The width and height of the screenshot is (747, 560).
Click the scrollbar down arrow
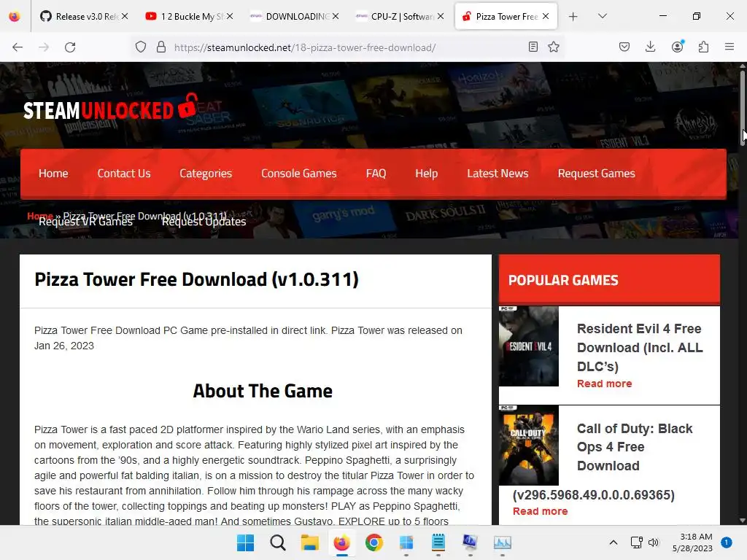coord(742,521)
